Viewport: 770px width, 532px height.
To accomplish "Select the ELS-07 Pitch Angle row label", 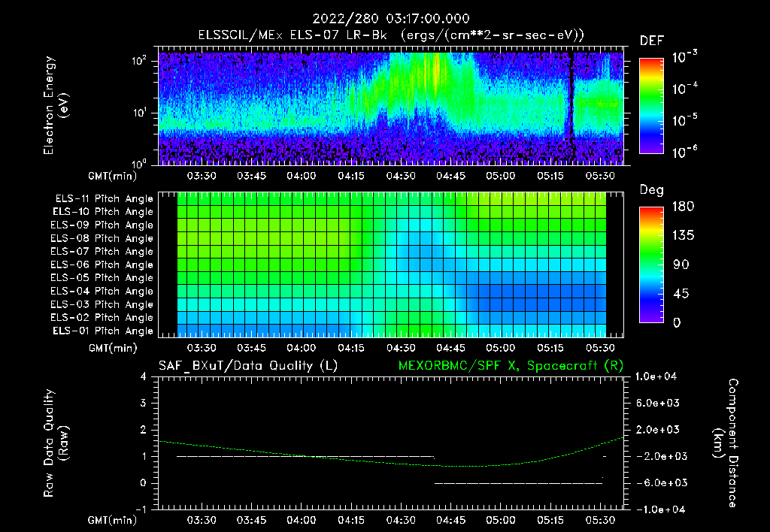I will pos(102,251).
